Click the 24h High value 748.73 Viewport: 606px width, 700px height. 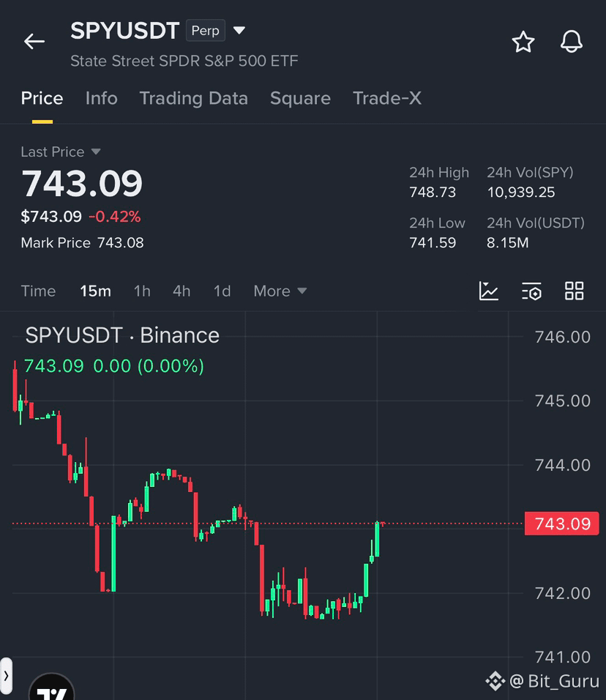pos(433,193)
